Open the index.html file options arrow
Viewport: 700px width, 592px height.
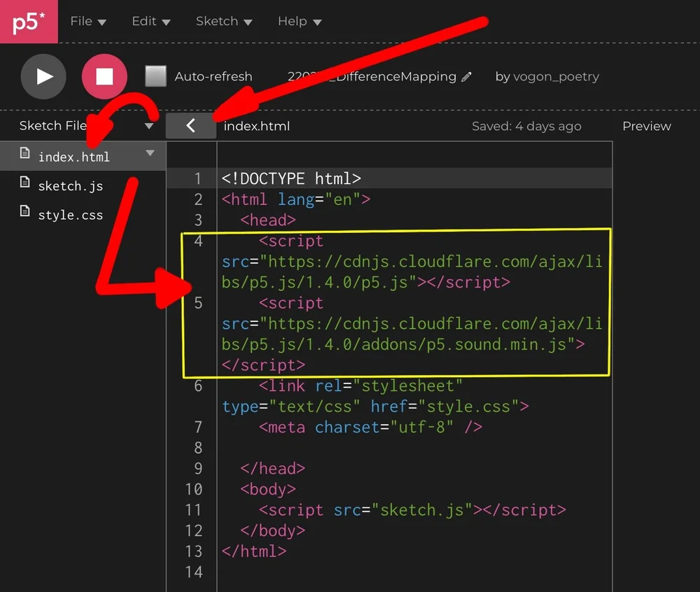tap(150, 153)
